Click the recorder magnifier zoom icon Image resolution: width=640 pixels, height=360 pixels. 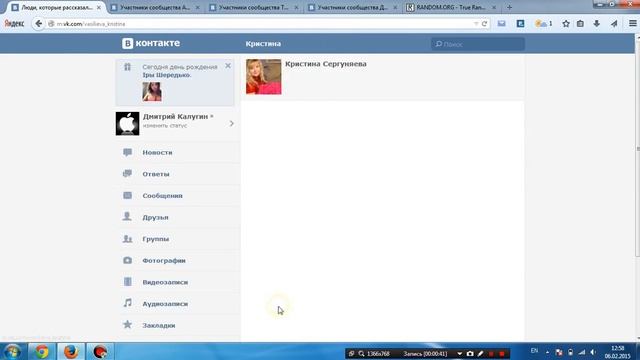[361, 353]
